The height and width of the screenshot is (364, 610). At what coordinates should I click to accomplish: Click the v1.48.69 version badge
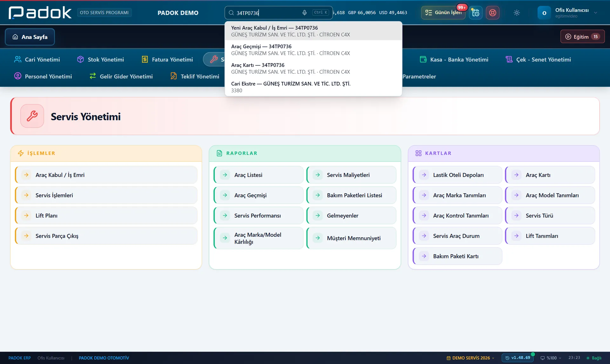[518, 358]
